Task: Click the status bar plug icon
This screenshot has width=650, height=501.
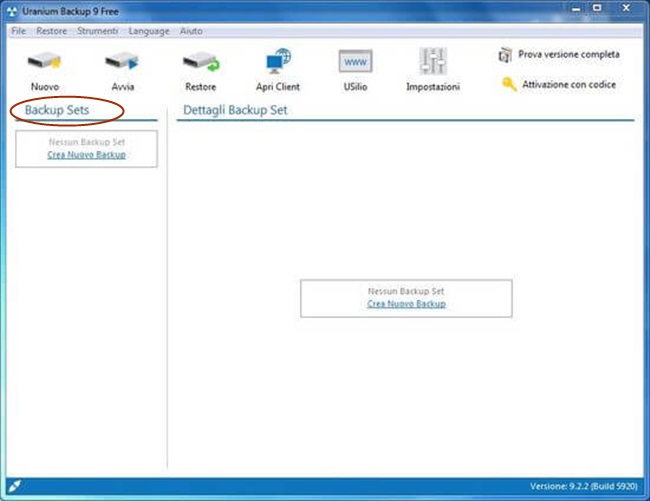Action: pyautogui.click(x=15, y=486)
